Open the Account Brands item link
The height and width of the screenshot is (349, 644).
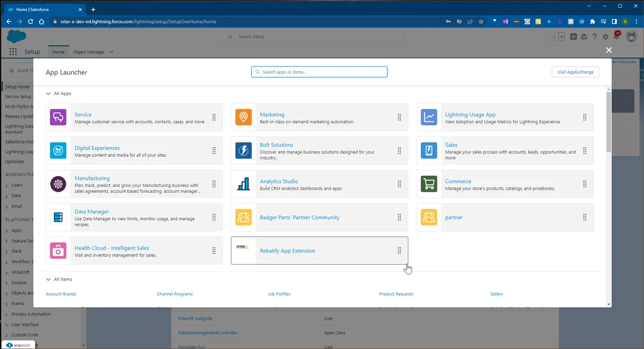pos(61,294)
